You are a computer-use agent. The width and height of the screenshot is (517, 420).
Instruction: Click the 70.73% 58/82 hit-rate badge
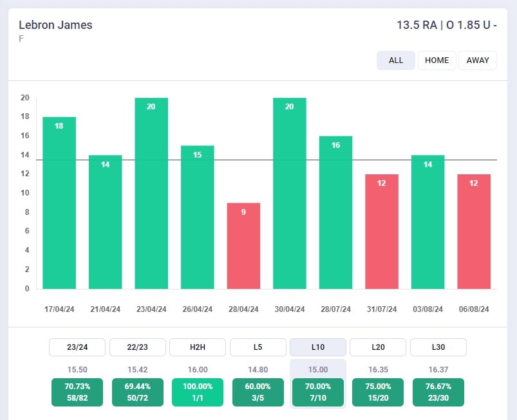77,392
